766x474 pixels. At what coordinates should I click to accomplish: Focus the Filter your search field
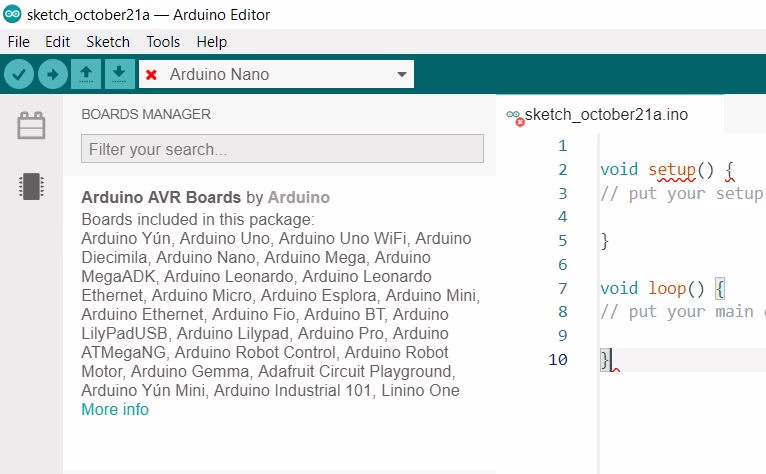(x=282, y=149)
